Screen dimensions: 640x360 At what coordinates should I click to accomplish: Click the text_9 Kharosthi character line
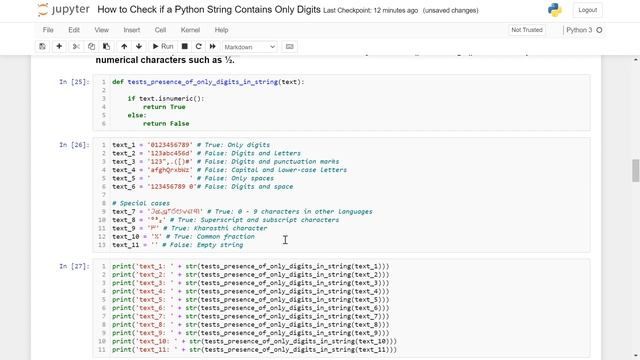click(x=190, y=228)
